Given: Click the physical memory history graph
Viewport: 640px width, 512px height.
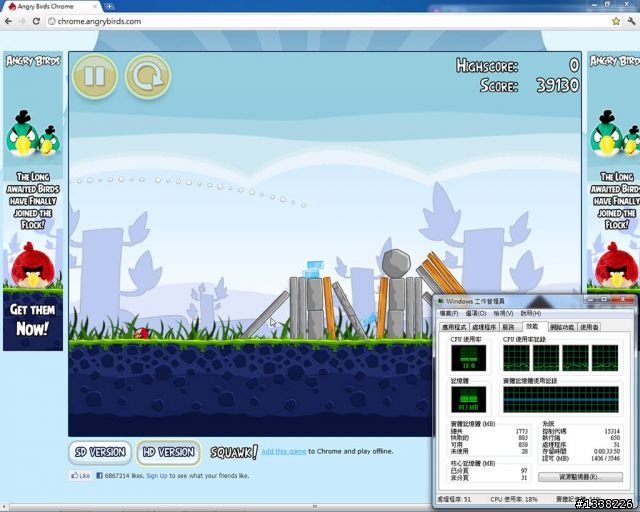Looking at the screenshot, I should (x=561, y=399).
